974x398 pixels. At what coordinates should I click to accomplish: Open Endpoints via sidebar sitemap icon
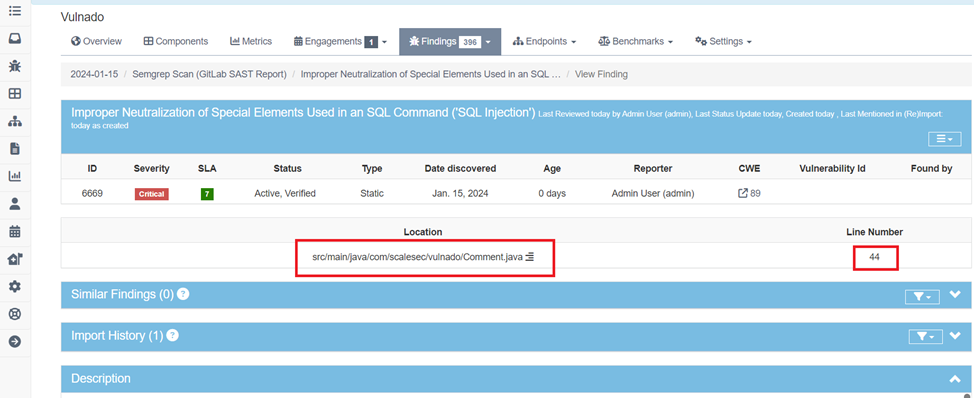(x=15, y=122)
